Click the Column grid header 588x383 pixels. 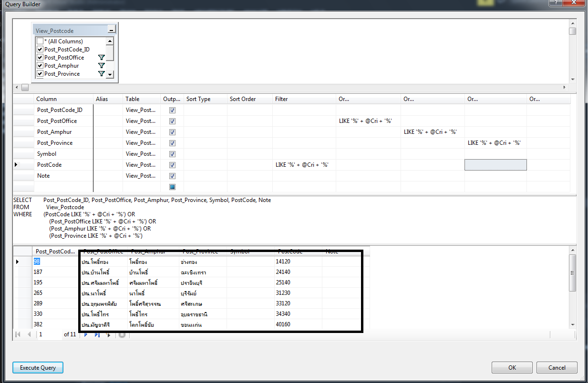coord(64,99)
